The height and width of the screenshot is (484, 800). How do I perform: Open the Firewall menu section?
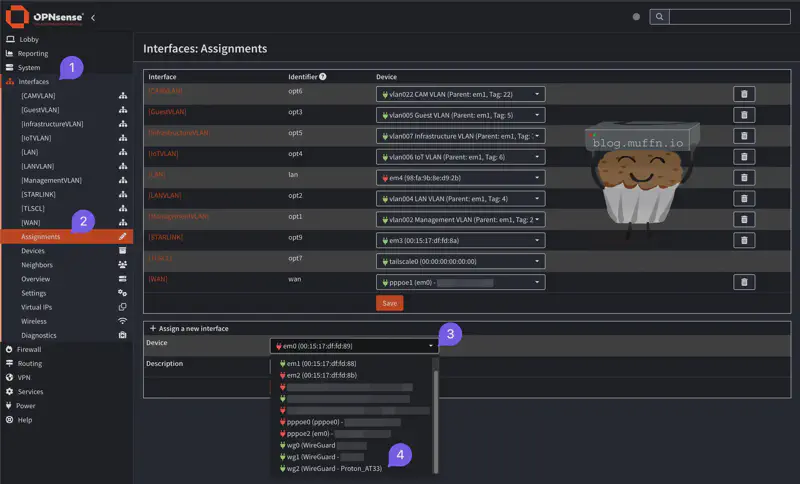[x=30, y=350]
